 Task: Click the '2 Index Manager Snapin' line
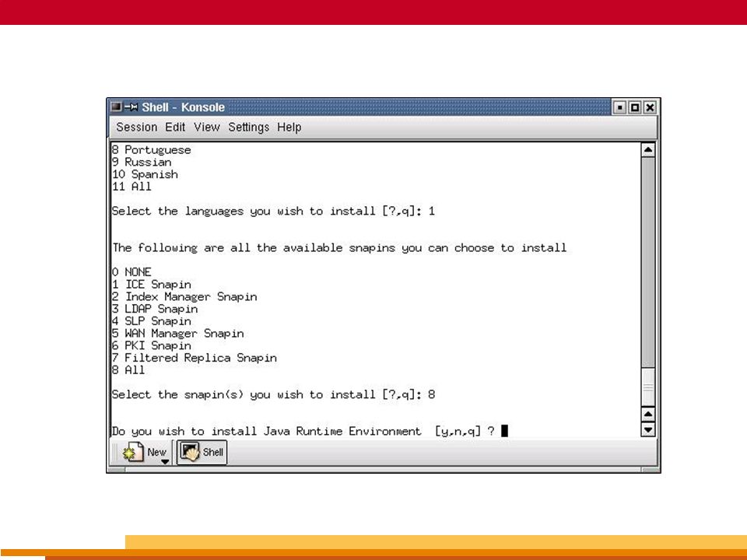[184, 296]
